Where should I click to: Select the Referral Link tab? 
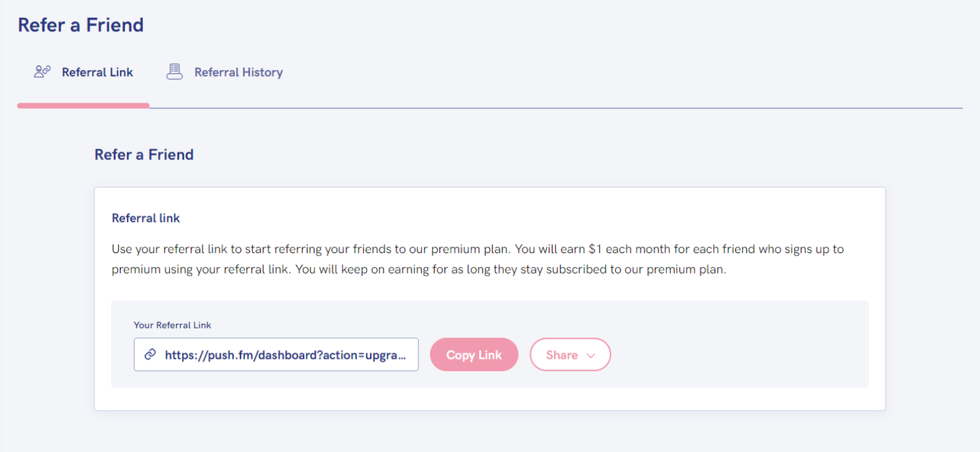click(x=84, y=72)
